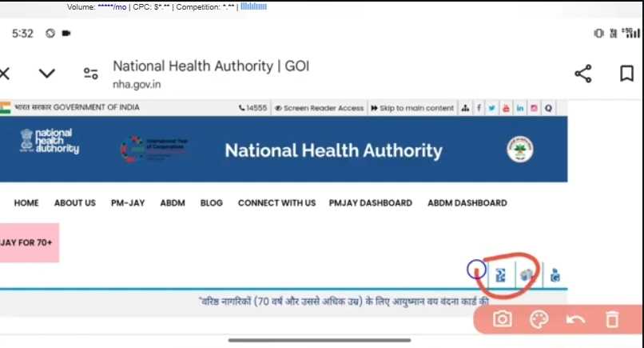Click the blue document icon inside the red circle
The image size is (644, 348).
[501, 275]
